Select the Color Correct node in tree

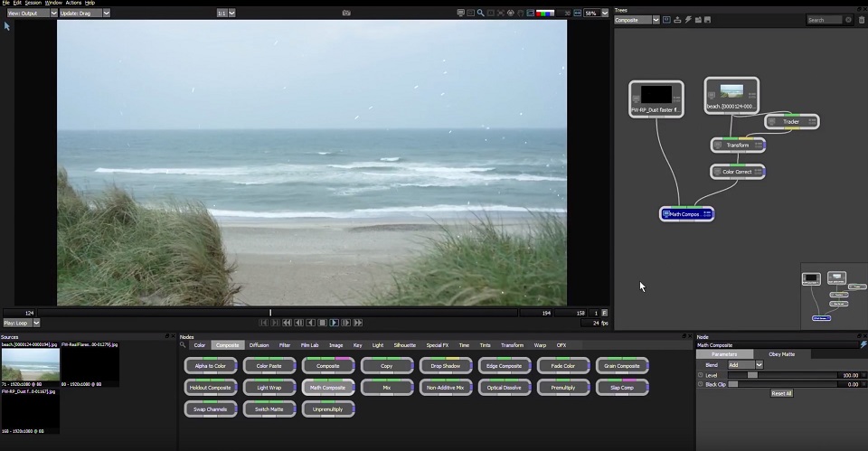[738, 172]
